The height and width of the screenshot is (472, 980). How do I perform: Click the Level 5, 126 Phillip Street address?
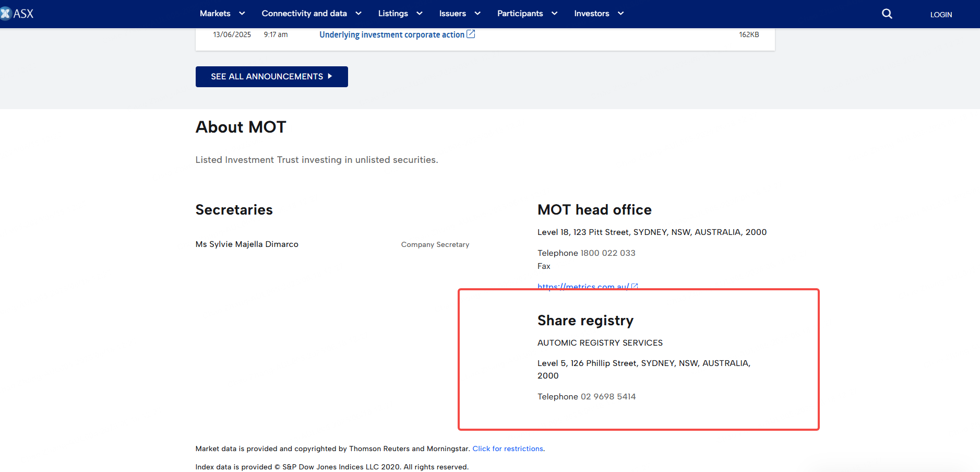[x=644, y=369]
